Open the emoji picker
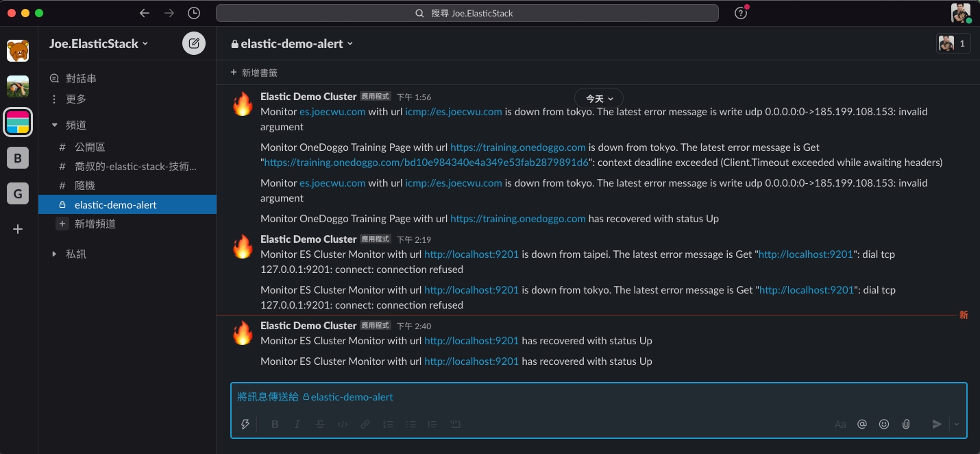 (884, 424)
